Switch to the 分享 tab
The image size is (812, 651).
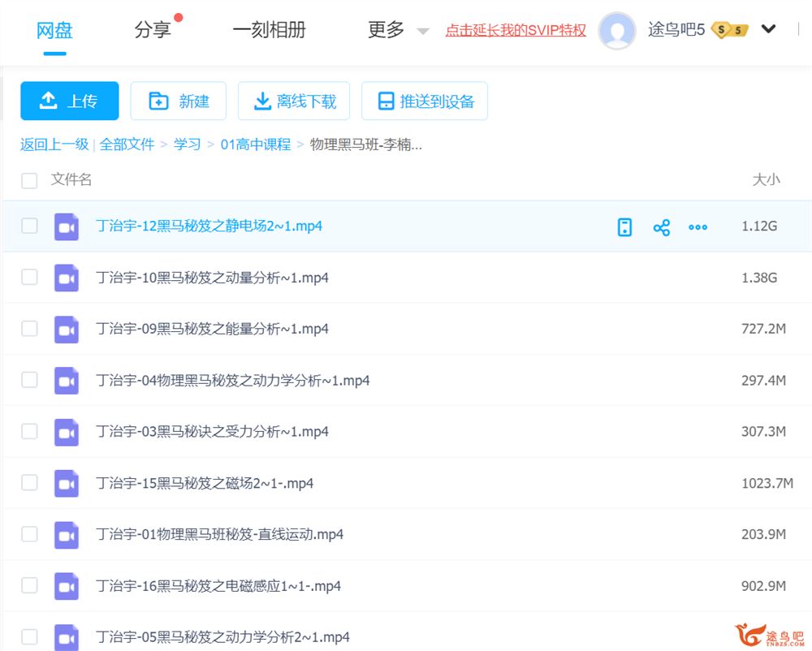153,30
